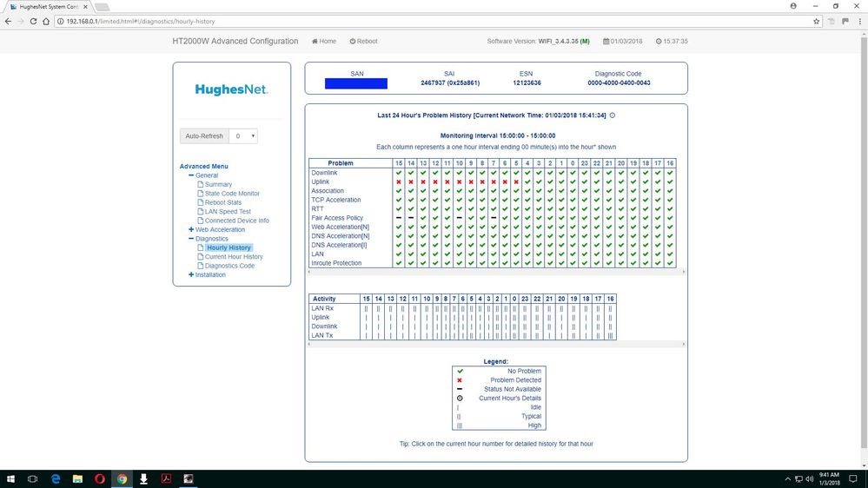This screenshot has height=488, width=868.
Task: Expand the Installation menu section
Action: tap(191, 274)
